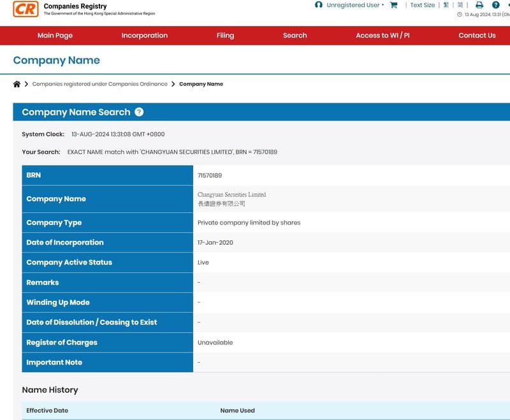Go to Companies registered under Companies Ordinance breadcrumb
The width and height of the screenshot is (510, 420).
[x=100, y=84]
